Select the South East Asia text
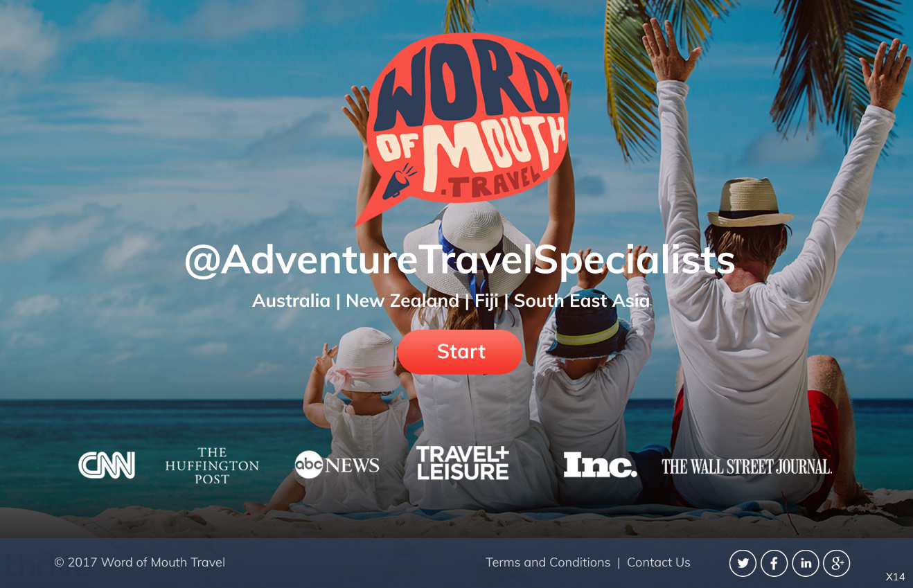913x588 pixels. (x=582, y=301)
